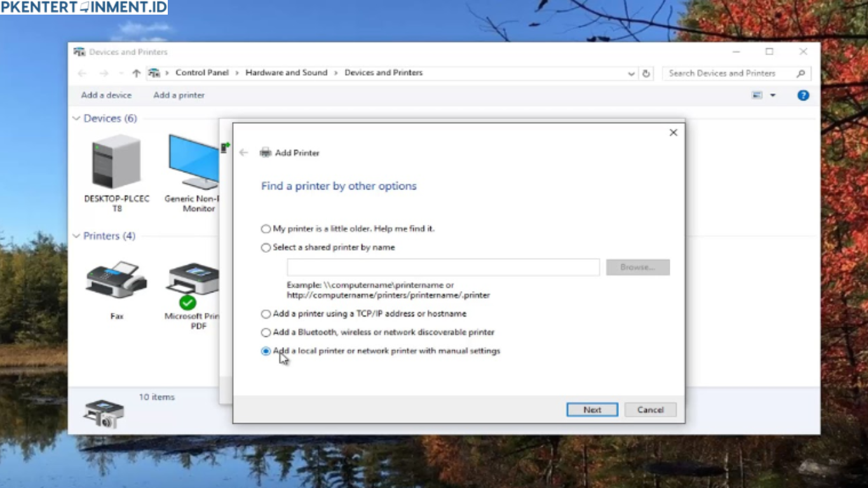The image size is (868, 488).
Task: Open Help with the blue question mark icon
Action: 803,95
